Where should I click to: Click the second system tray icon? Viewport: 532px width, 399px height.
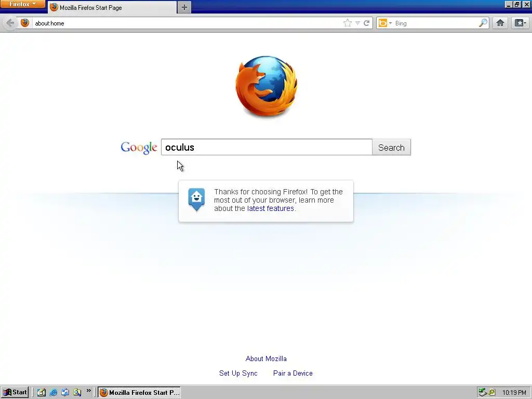[x=492, y=393]
